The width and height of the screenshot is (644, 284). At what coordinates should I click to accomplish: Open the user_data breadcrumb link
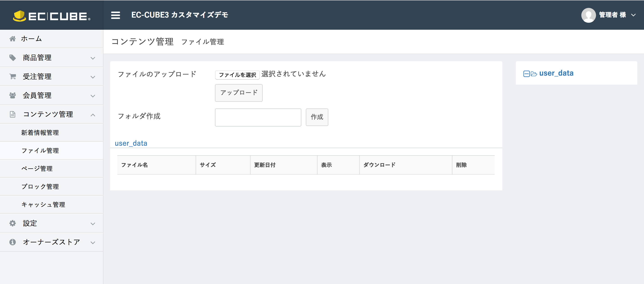pos(131,143)
